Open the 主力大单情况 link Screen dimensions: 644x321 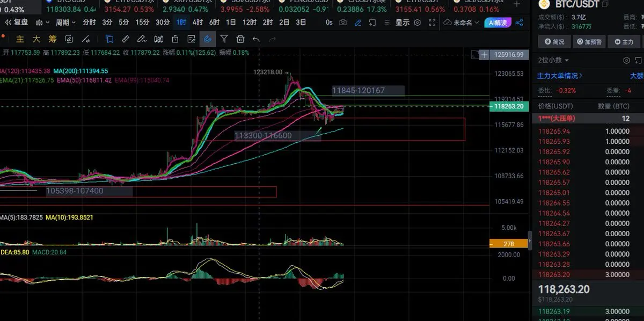[x=560, y=76]
